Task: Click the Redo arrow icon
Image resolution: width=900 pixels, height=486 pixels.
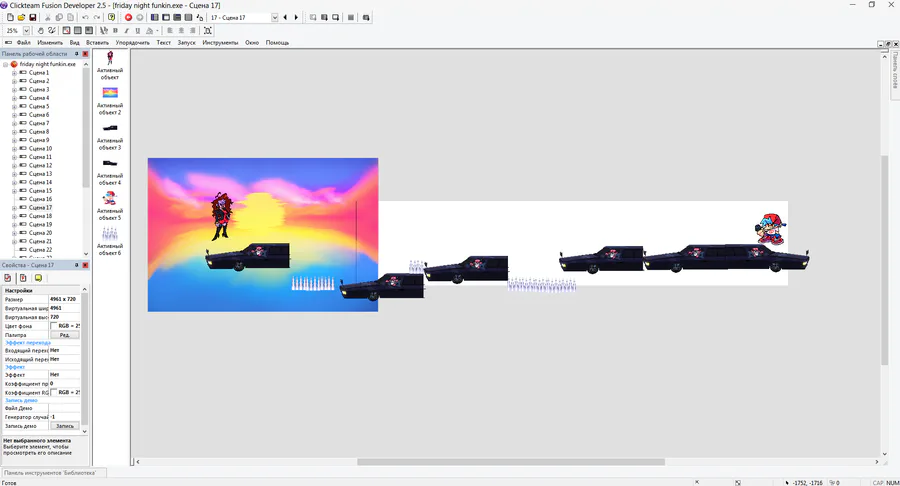Action: pyautogui.click(x=97, y=18)
